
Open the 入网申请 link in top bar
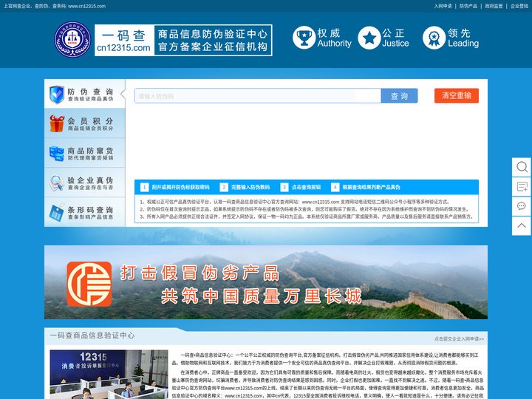pyautogui.click(x=443, y=6)
